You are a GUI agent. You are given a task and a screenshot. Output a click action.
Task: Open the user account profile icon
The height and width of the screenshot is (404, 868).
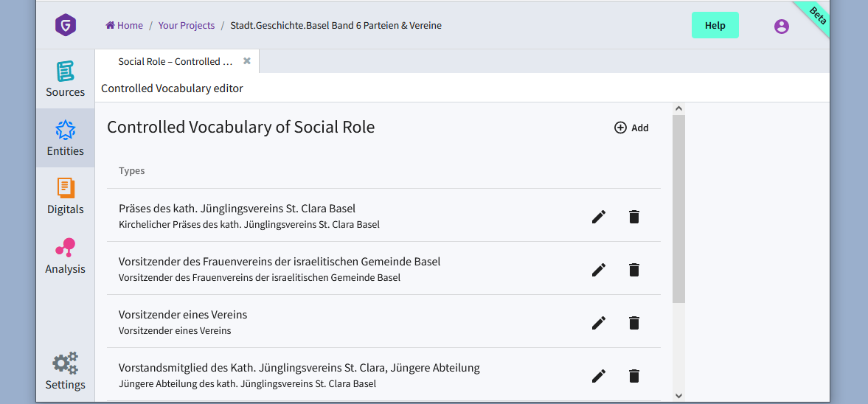[781, 26]
